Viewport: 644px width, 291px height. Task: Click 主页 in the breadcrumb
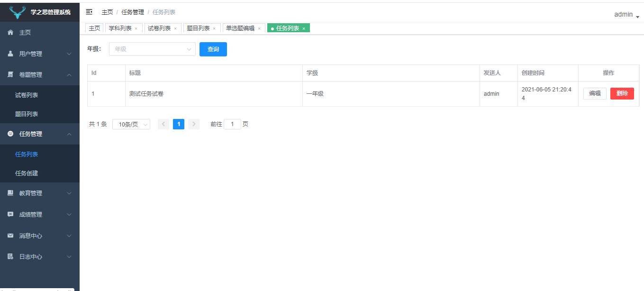(107, 12)
